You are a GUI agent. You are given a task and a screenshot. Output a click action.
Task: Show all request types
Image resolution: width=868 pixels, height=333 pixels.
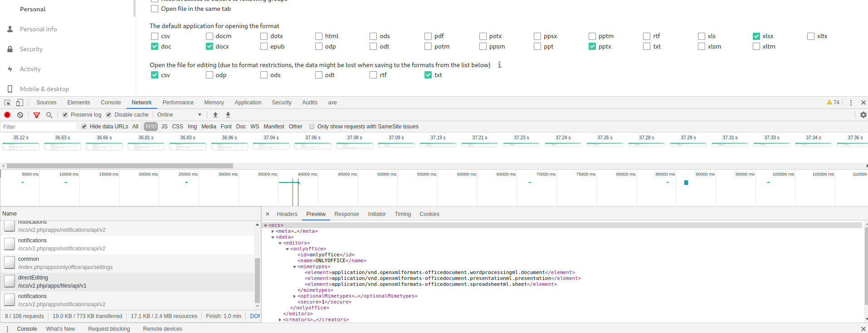(x=135, y=127)
